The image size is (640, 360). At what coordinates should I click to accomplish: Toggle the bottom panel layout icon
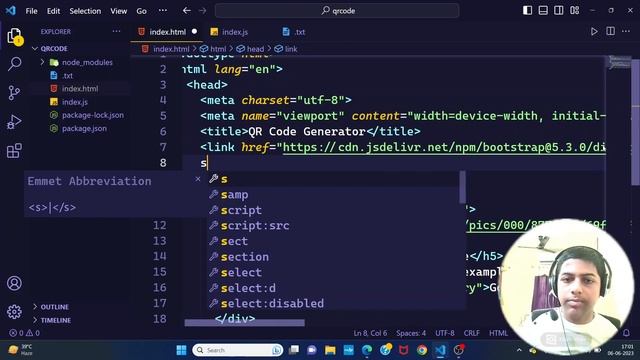click(543, 11)
